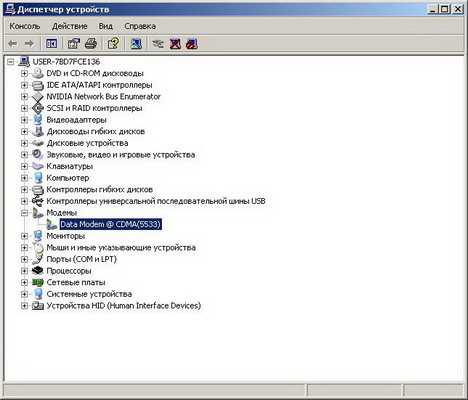This screenshot has width=468, height=400.
Task: Select NVIDIA Network Bus Enumerator item
Action: [x=103, y=97]
